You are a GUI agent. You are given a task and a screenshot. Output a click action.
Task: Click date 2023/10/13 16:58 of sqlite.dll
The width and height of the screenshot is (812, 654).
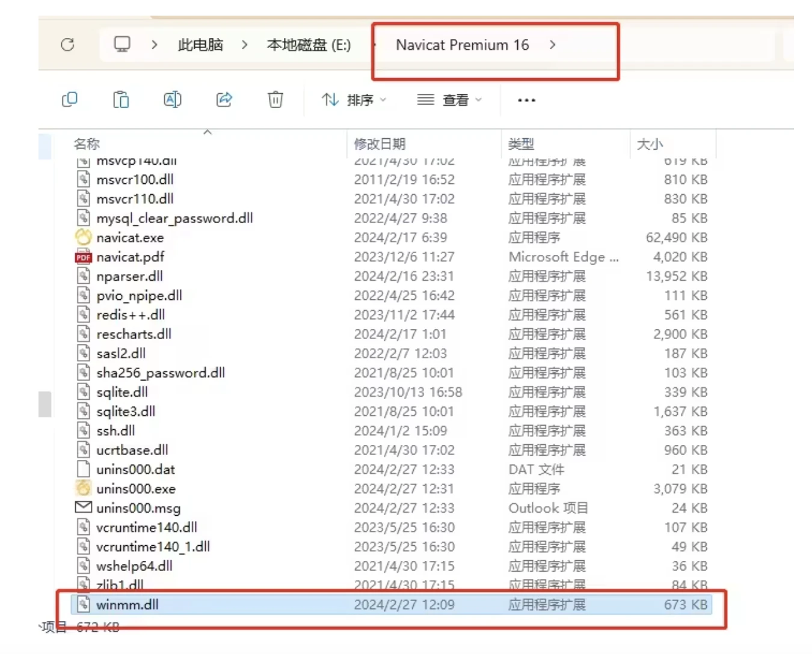pyautogui.click(x=408, y=392)
